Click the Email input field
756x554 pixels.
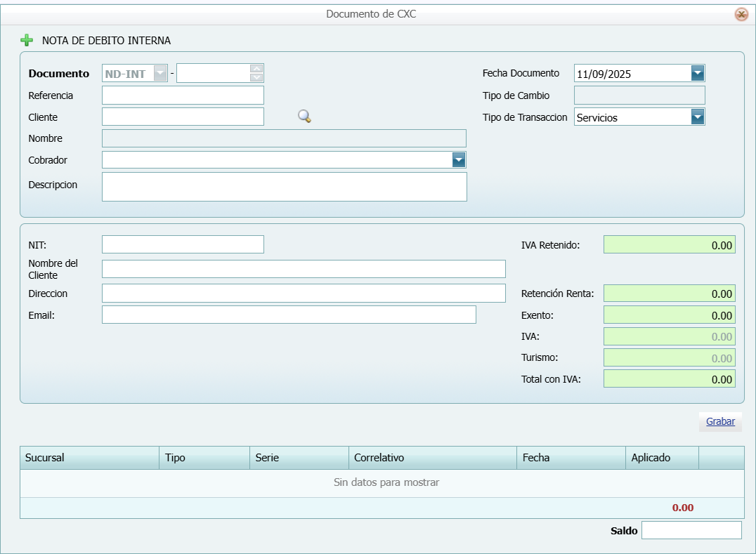click(289, 315)
